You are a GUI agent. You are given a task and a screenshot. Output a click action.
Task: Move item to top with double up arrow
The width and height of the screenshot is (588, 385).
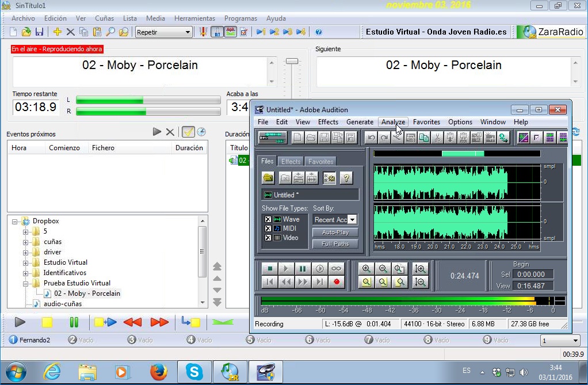217,266
